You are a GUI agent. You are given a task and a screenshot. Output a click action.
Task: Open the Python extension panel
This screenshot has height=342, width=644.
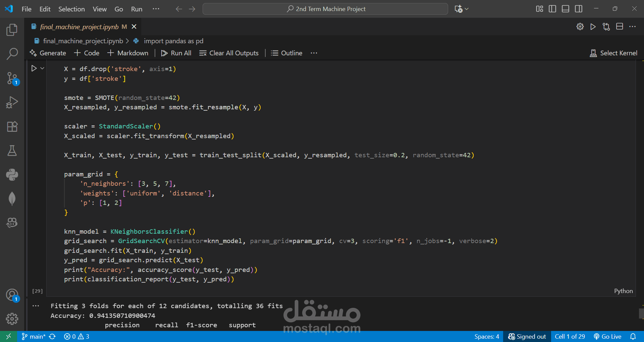pyautogui.click(x=12, y=175)
